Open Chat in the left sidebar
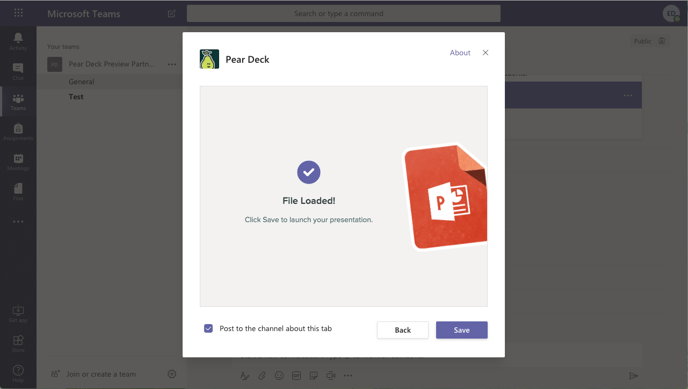Viewport: 688px width, 389px height. pos(18,71)
